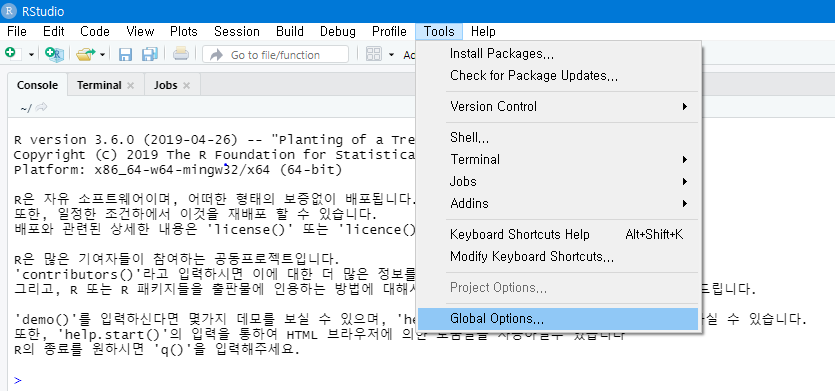Open the View menu
Screen dimensions: 835x391
point(141,31)
